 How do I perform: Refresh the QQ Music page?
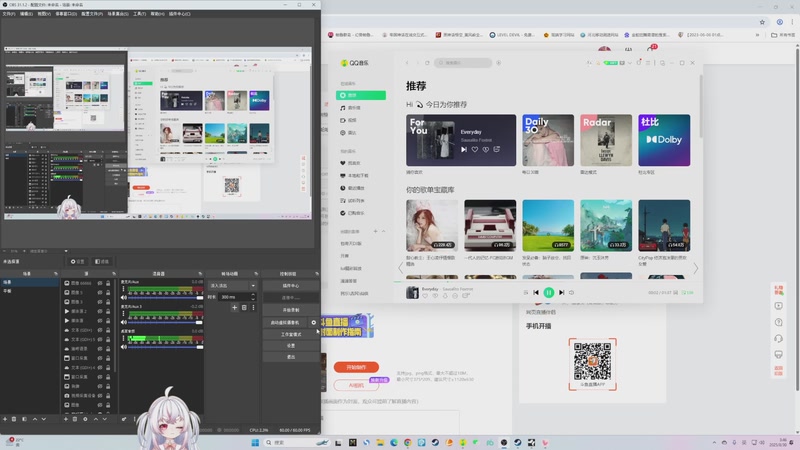[x=428, y=63]
